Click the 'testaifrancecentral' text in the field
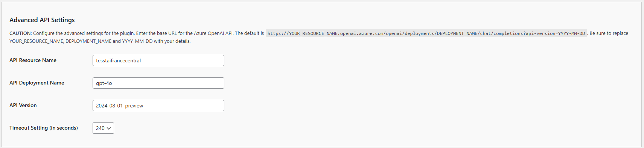 [118, 60]
